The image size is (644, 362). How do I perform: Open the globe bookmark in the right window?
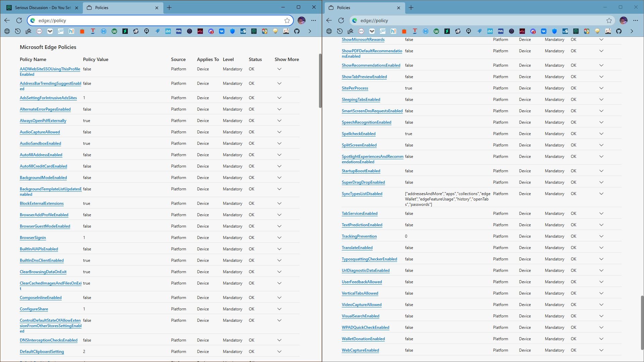(x=329, y=31)
